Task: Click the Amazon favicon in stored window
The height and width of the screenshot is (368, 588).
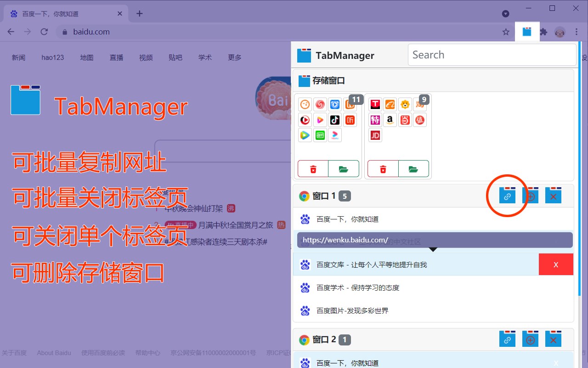Action: point(390,120)
